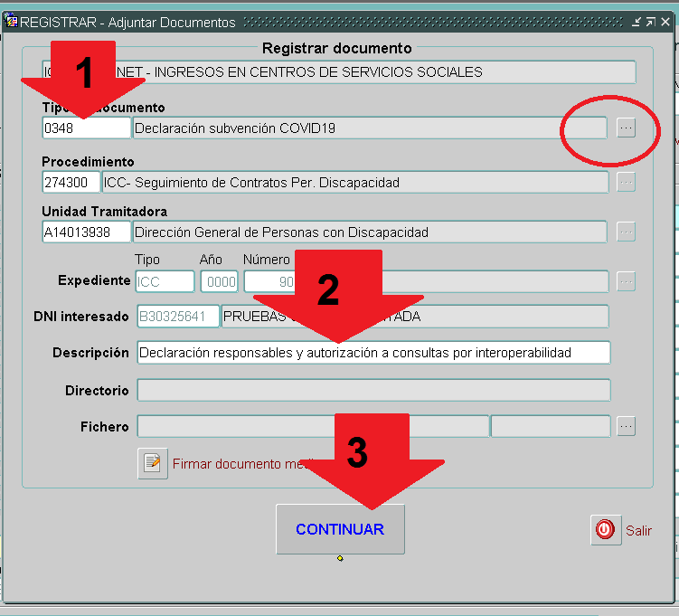The image size is (679, 616).
Task: Click the REGISTRAR window title bar icon
Action: [x=12, y=23]
